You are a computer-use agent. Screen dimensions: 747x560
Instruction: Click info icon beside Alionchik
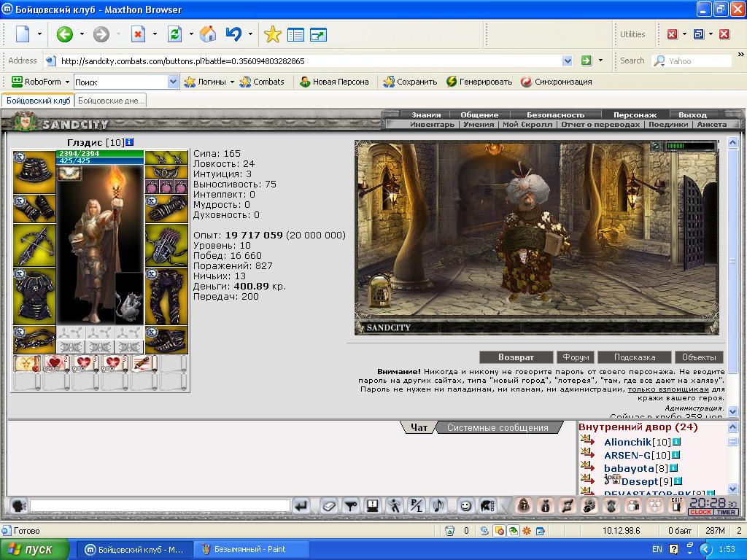(x=676, y=442)
